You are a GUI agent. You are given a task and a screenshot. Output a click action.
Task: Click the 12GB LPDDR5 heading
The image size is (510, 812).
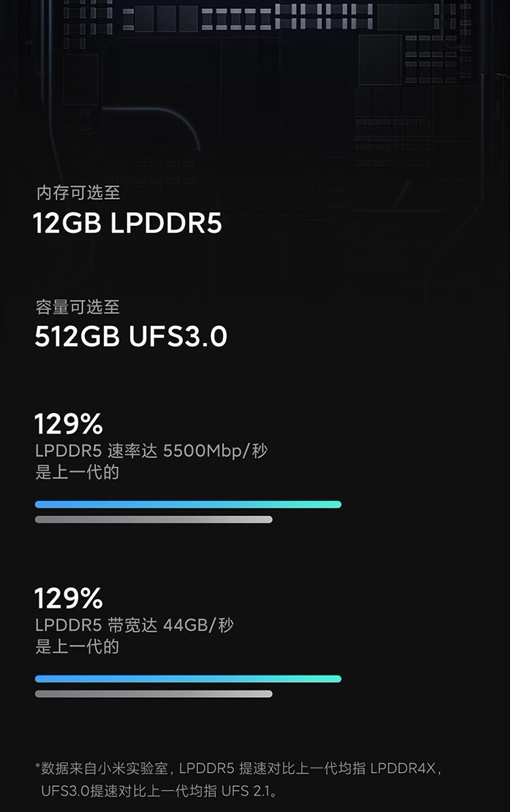pyautogui.click(x=127, y=223)
